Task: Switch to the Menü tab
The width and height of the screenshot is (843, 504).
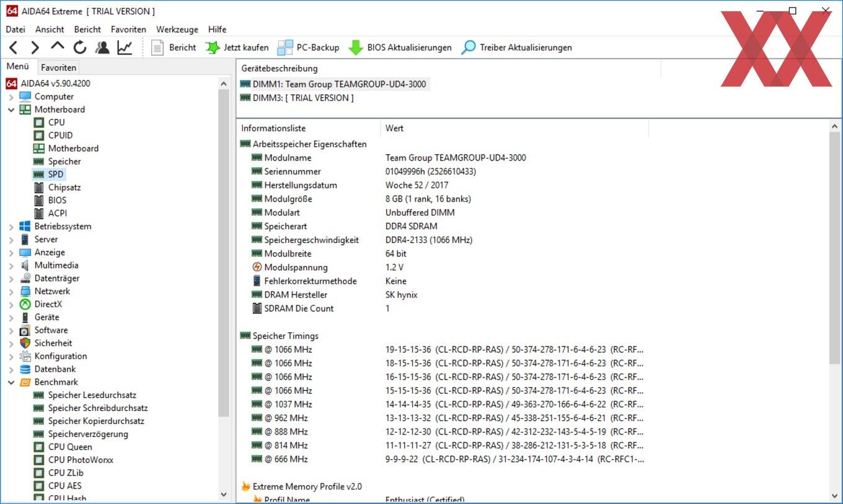Action: tap(18, 67)
